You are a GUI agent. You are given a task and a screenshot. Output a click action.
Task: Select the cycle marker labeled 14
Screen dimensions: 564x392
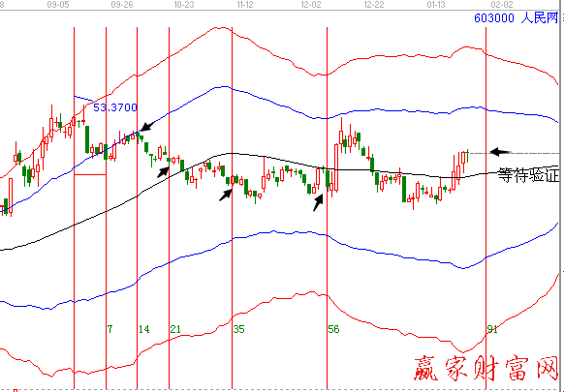[x=144, y=329]
